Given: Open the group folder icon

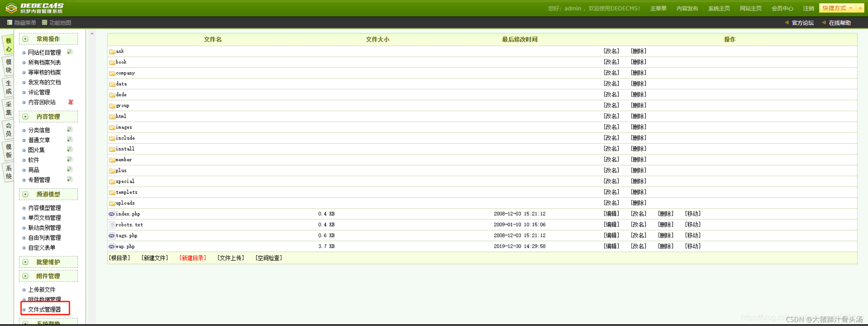Looking at the screenshot, I should (112, 106).
